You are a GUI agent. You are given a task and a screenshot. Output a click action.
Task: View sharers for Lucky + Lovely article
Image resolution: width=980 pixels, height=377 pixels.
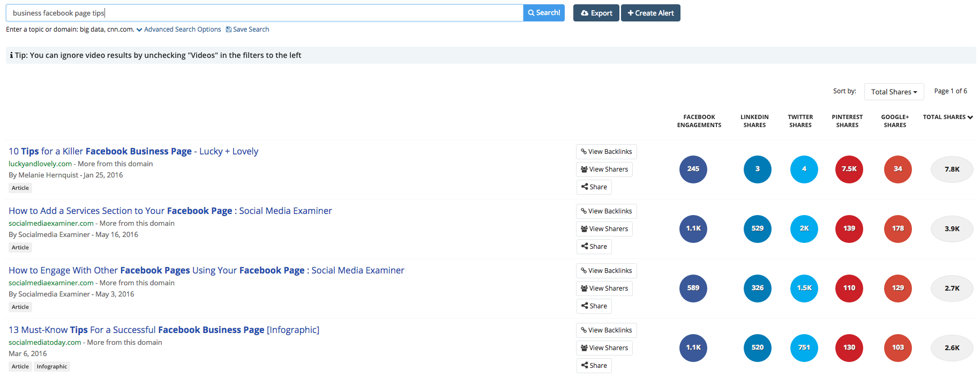pyautogui.click(x=604, y=169)
